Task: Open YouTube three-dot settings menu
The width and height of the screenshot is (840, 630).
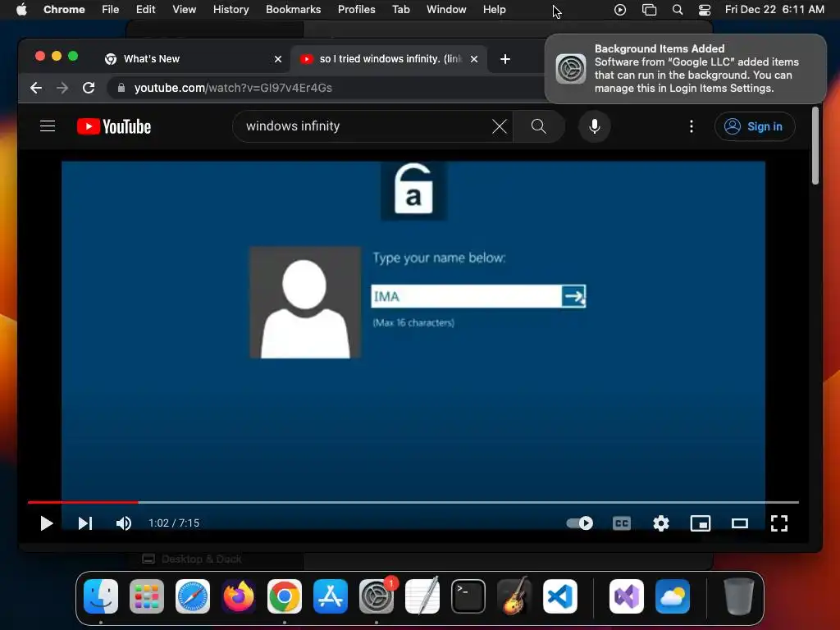Action: [691, 126]
